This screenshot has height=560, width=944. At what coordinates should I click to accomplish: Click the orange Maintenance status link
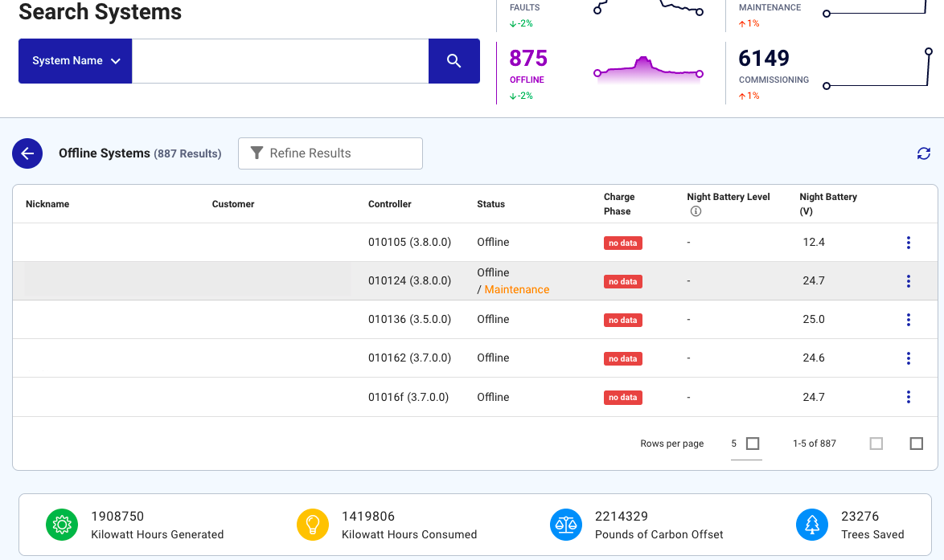(517, 290)
